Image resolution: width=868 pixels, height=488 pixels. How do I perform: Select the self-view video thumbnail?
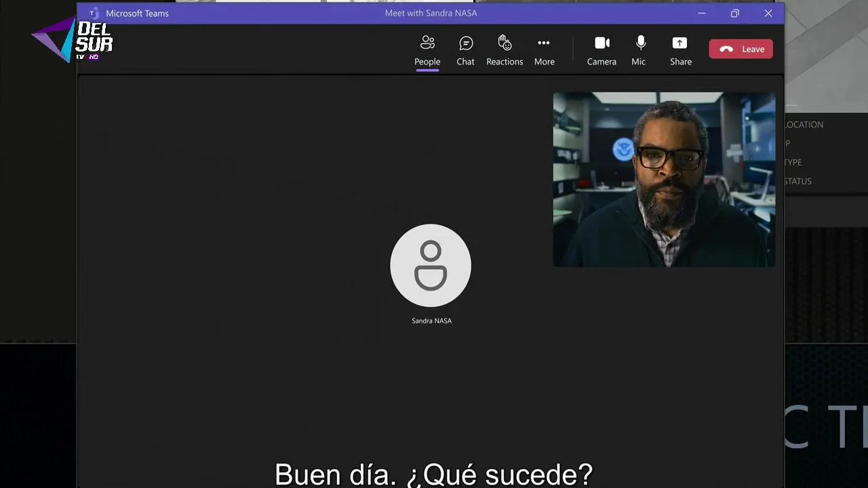tap(664, 180)
